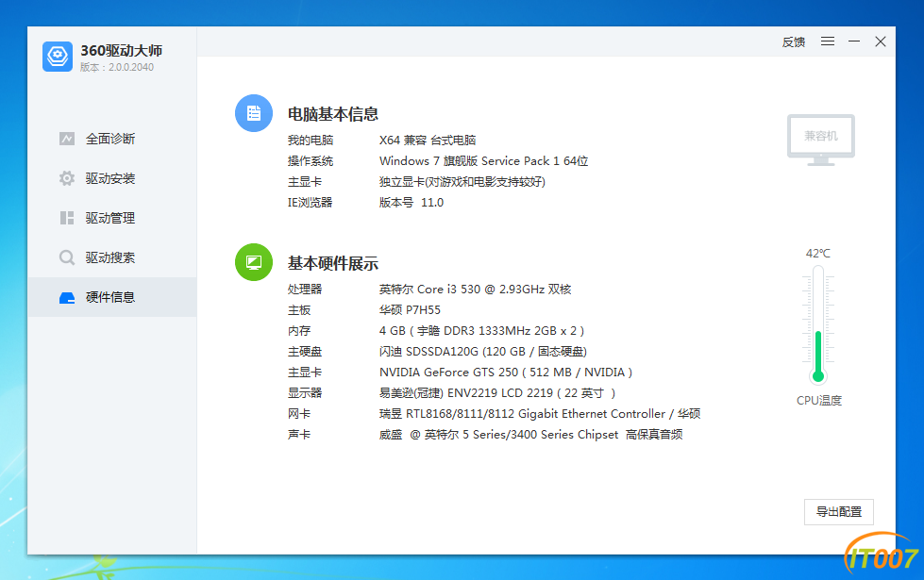Click the blue 电脑基本信息 document icon
The height and width of the screenshot is (580, 924).
[x=254, y=113]
